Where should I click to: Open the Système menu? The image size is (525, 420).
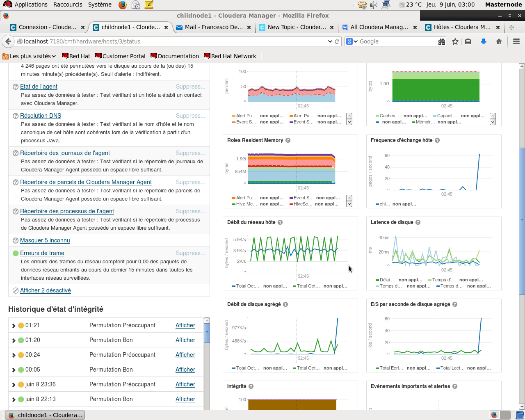click(x=100, y=5)
